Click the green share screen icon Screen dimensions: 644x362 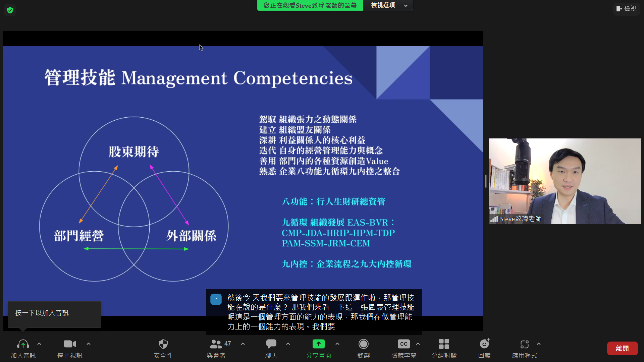point(318,344)
